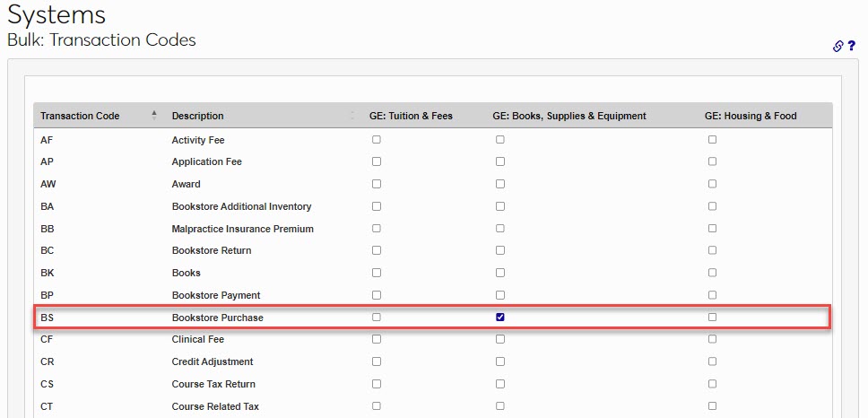This screenshot has width=868, height=418.
Task: Open help via the question mark icon
Action: coord(851,46)
